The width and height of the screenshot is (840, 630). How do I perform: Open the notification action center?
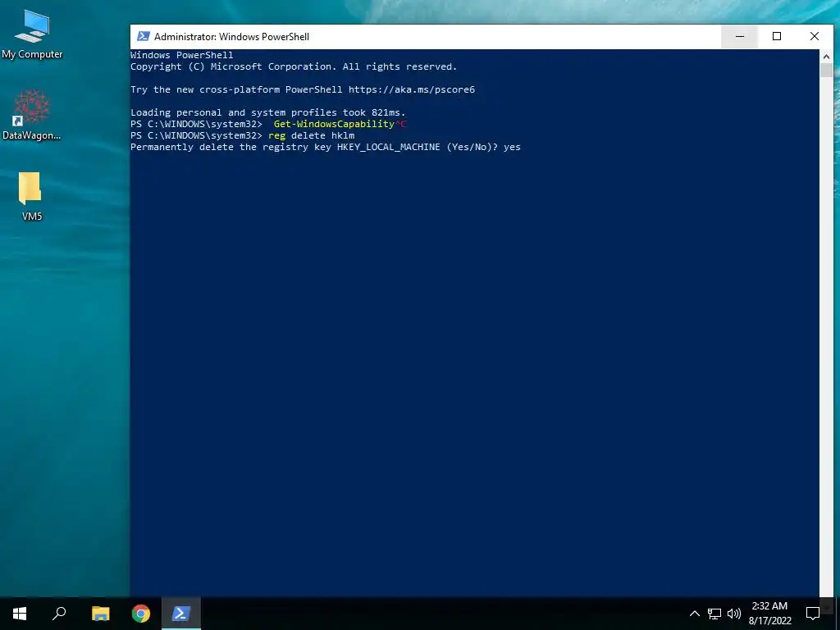[x=813, y=614]
